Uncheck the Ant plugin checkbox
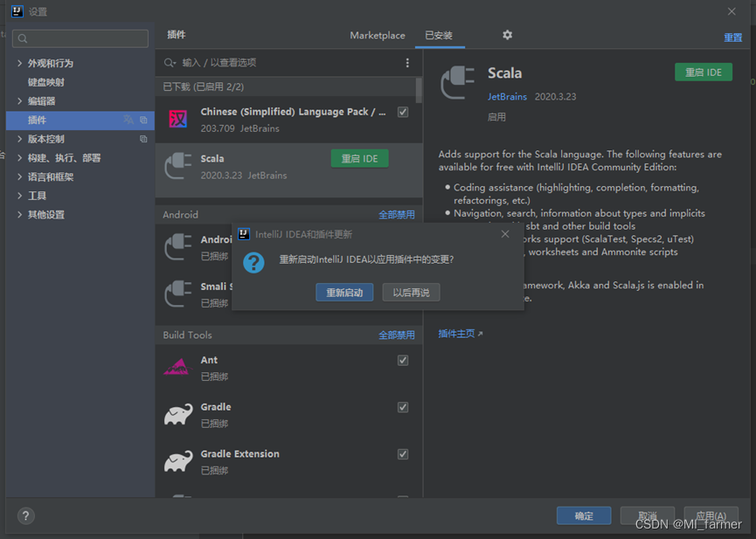Image resolution: width=756 pixels, height=539 pixels. pos(403,359)
